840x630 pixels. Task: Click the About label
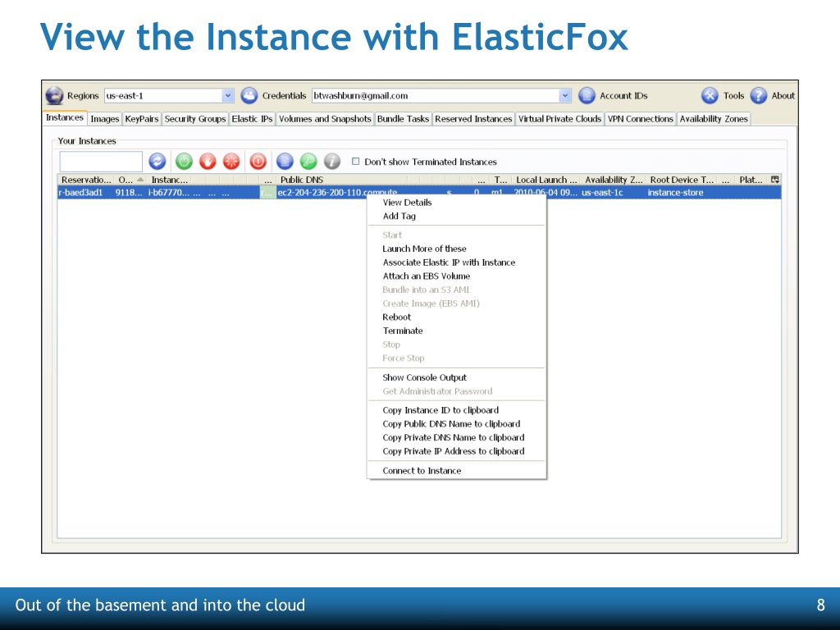click(783, 95)
